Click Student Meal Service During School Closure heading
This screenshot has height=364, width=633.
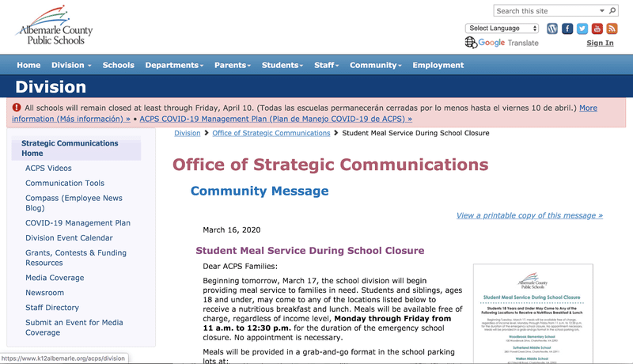click(310, 251)
